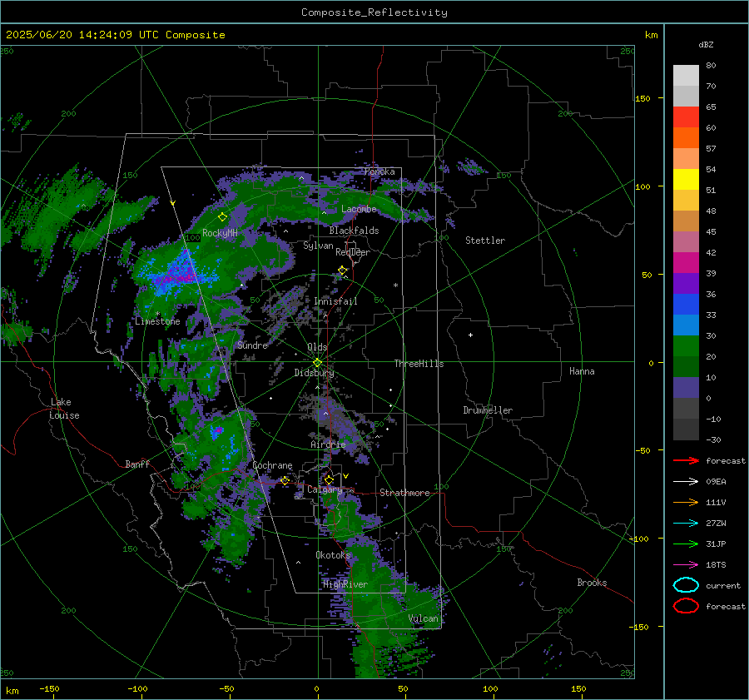
Task: Click the cyan 27ZW arrow icon
Action: 686,524
